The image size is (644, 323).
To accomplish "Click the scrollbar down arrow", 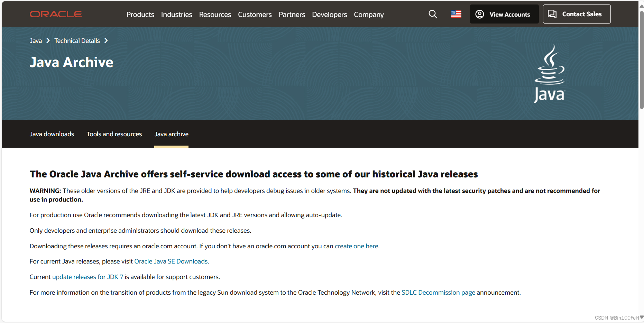I will click(642, 317).
